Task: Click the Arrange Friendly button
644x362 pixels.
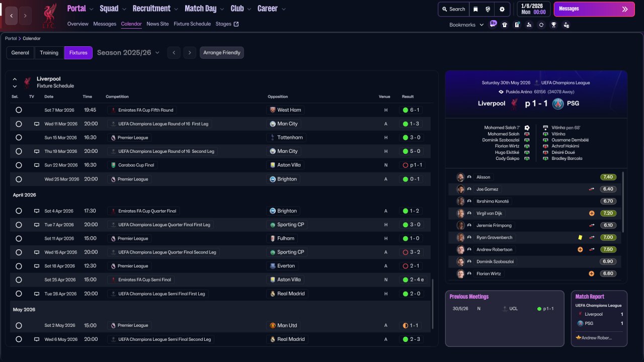Action: (x=222, y=53)
